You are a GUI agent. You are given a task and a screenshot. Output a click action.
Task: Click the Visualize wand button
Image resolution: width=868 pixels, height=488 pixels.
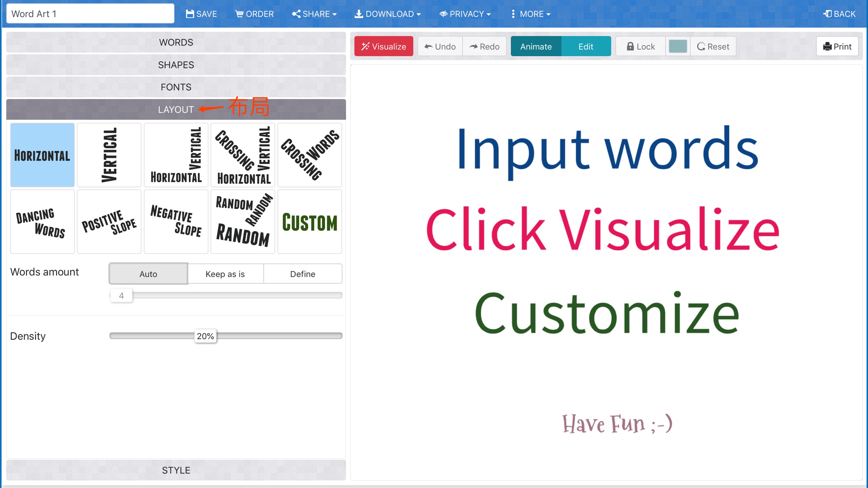383,46
